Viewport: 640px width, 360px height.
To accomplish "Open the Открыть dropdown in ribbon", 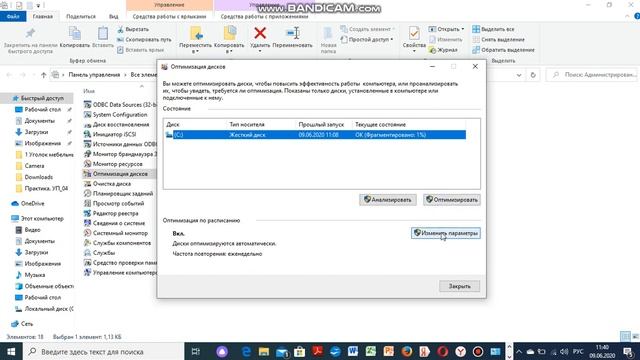I will pyautogui.click(x=446, y=29).
